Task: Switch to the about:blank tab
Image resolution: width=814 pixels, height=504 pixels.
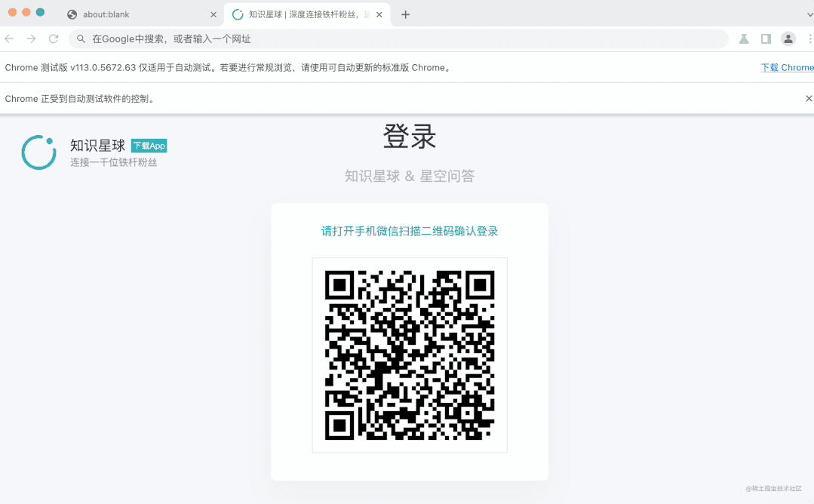Action: pyautogui.click(x=140, y=14)
